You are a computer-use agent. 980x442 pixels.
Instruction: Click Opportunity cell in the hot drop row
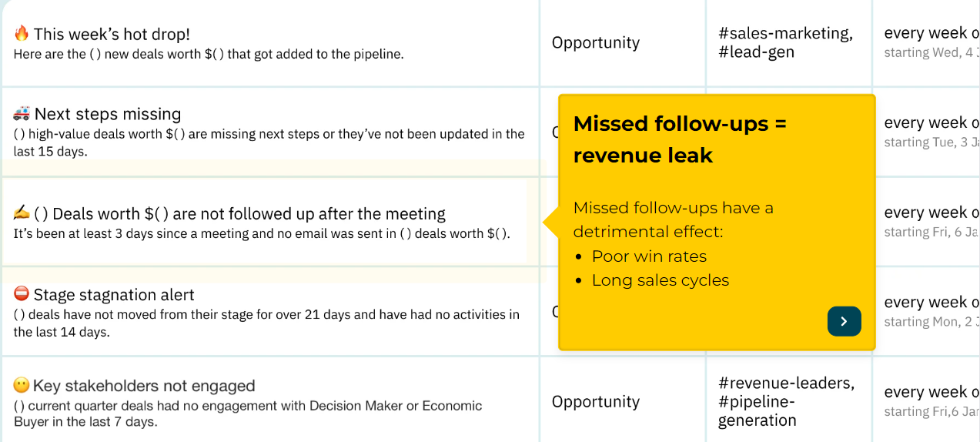595,43
